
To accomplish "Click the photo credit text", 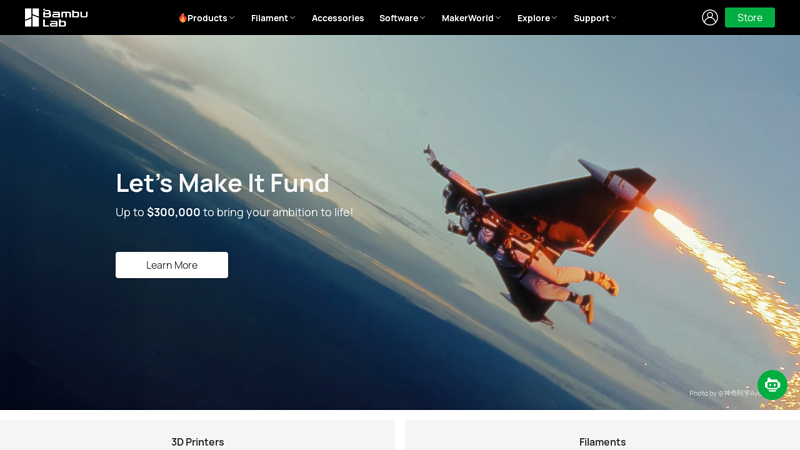I will pyautogui.click(x=725, y=393).
